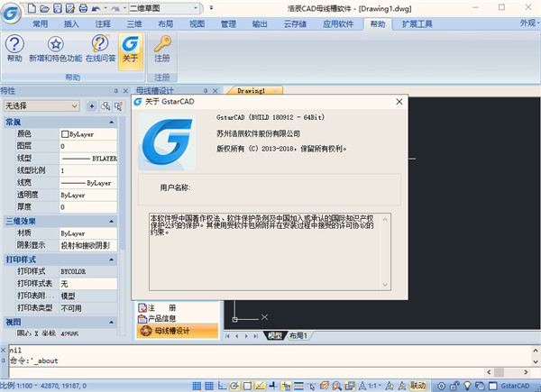Close the 关于 GstarCAD dialog
This screenshot has height=392, width=541.
(x=399, y=102)
